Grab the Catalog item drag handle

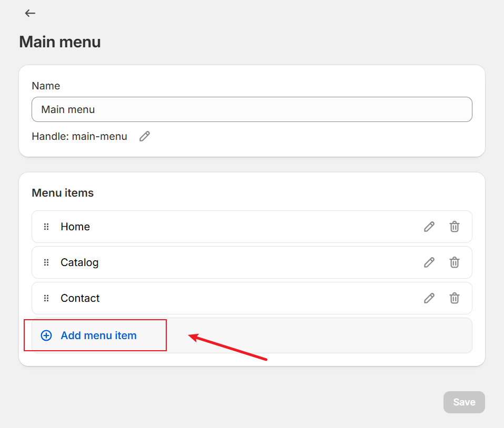(x=46, y=262)
